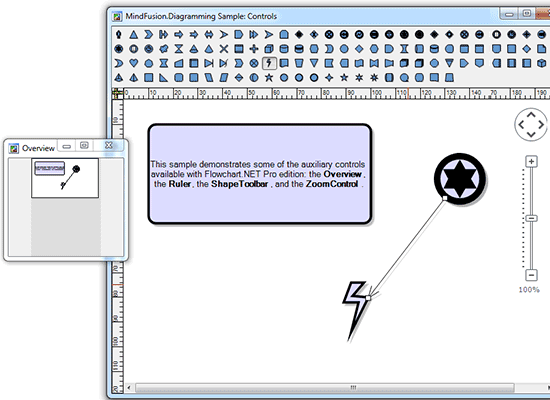The image size is (550, 400).
Task: Click the horizontal scrollbar thumb
Action: [325, 387]
